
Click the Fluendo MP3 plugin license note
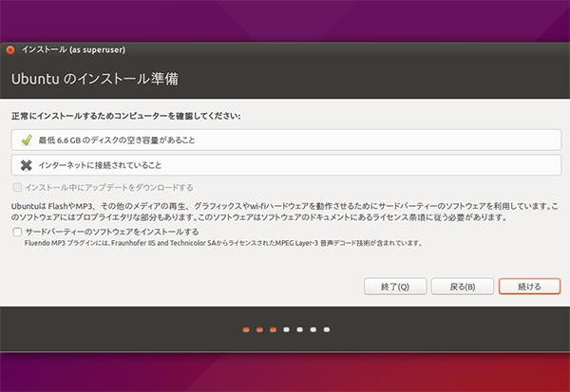click(223, 243)
